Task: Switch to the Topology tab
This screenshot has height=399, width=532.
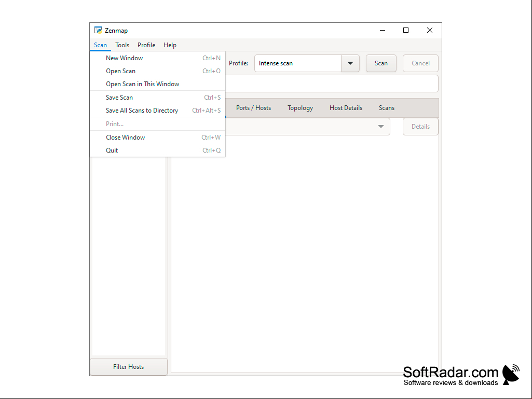Action: pyautogui.click(x=301, y=108)
